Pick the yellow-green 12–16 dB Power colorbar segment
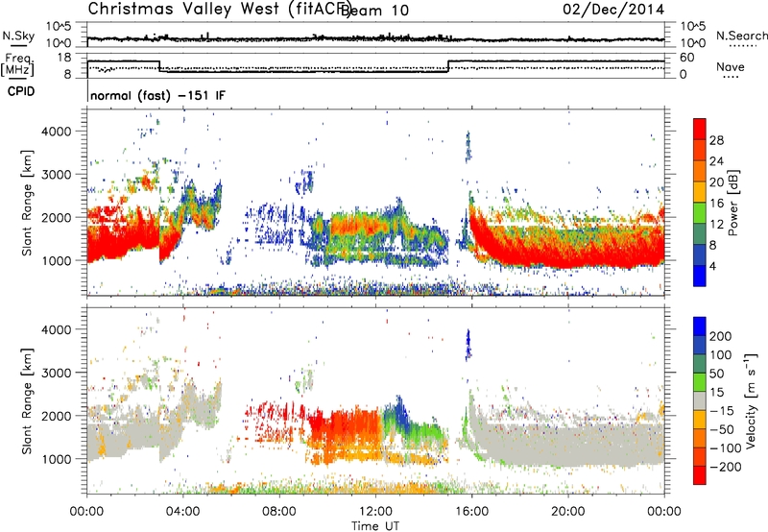 700,213
